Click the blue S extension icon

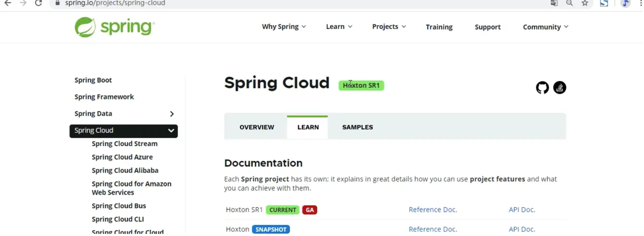point(604,3)
